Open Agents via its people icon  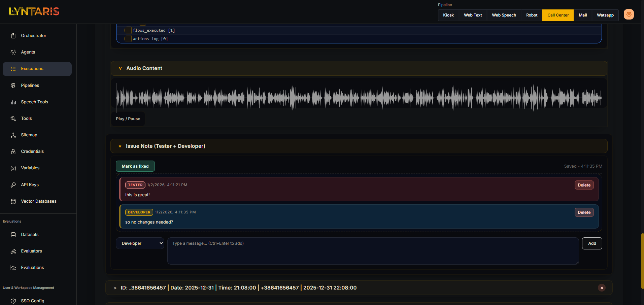[x=13, y=52]
